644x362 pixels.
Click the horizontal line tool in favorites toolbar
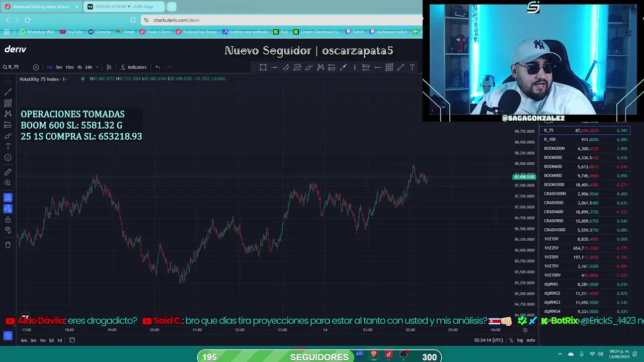[x=275, y=67]
